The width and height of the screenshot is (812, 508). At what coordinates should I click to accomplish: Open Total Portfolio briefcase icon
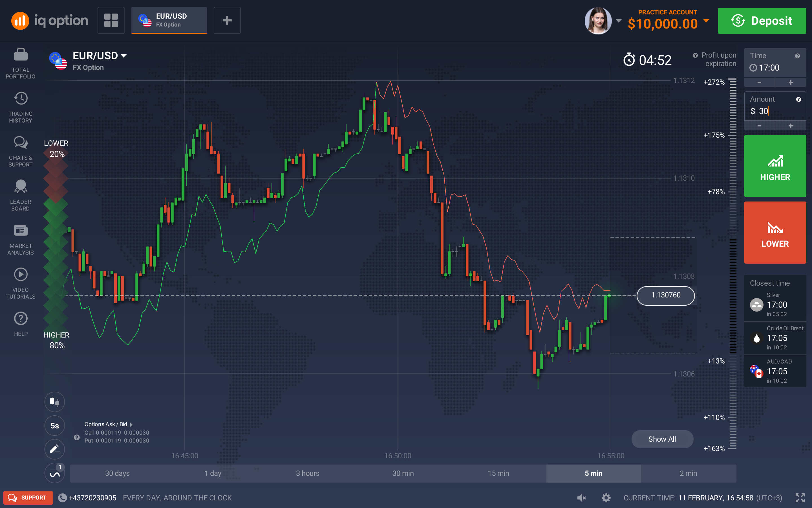click(21, 54)
